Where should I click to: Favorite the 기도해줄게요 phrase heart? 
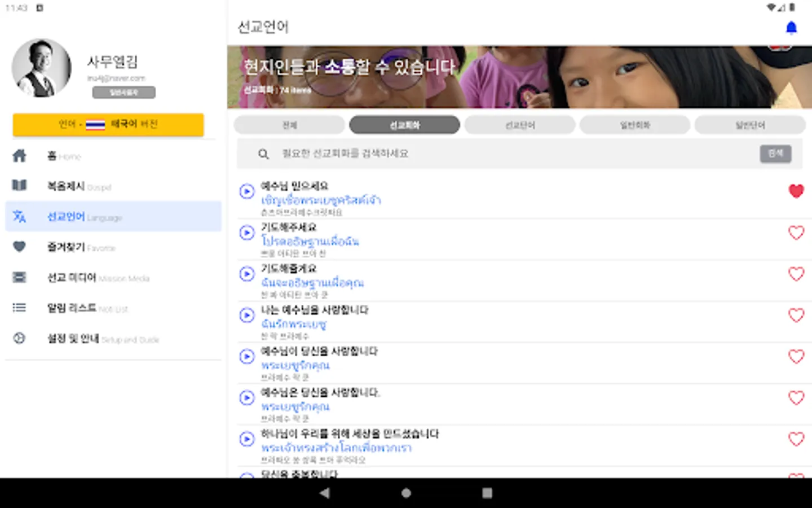click(796, 274)
